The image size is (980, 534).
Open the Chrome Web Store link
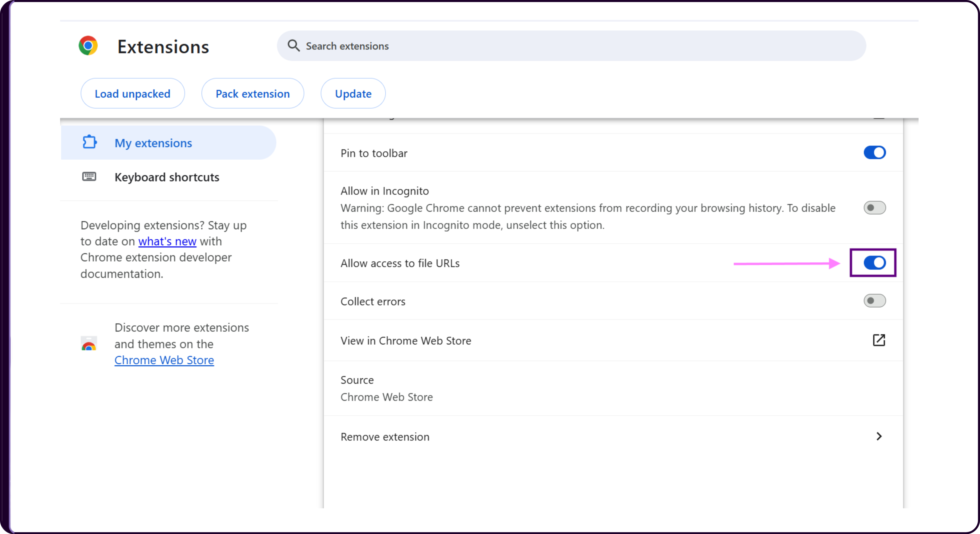[164, 360]
